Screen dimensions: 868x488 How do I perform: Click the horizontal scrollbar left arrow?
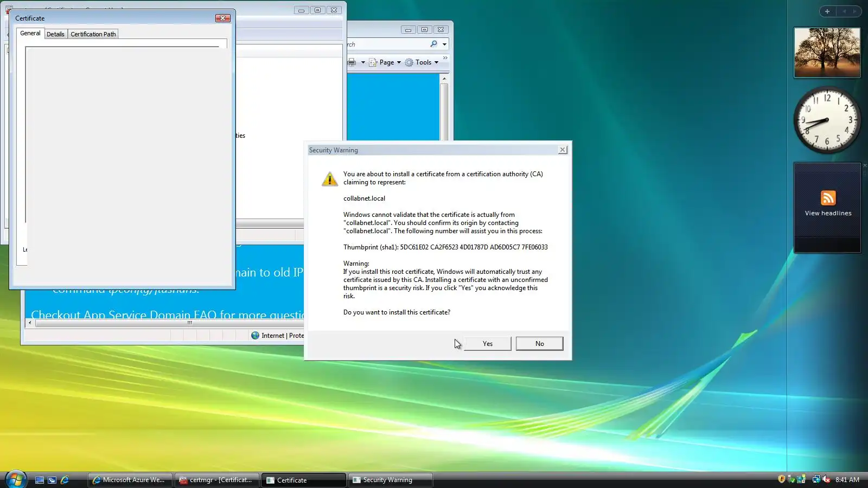[30, 323]
